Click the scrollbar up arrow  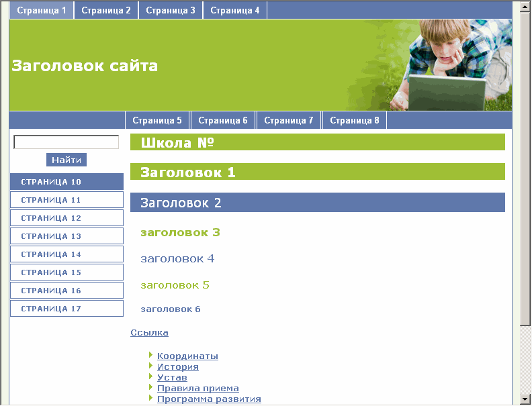[525, 7]
